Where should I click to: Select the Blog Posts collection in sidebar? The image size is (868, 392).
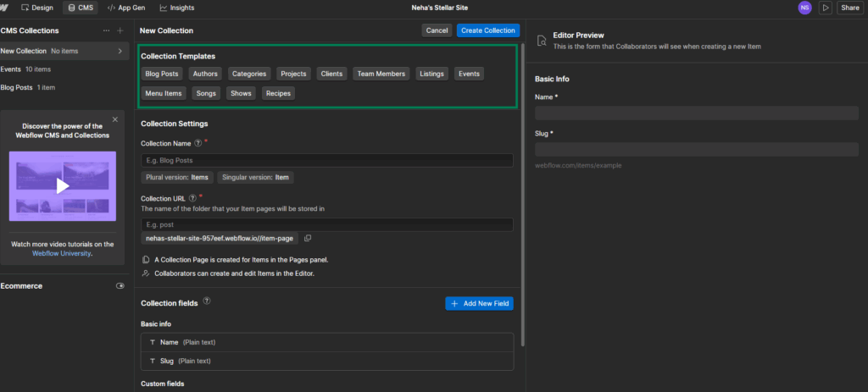click(64, 87)
